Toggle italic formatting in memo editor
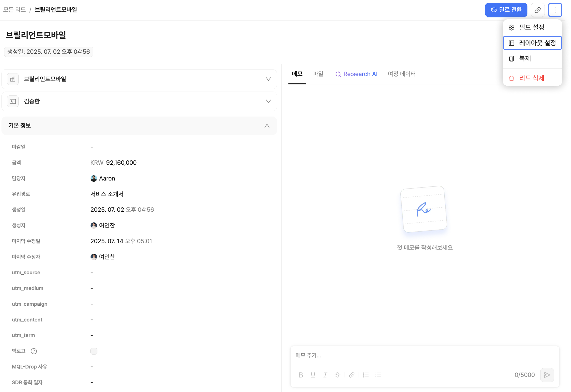The image size is (571, 392). (x=325, y=375)
